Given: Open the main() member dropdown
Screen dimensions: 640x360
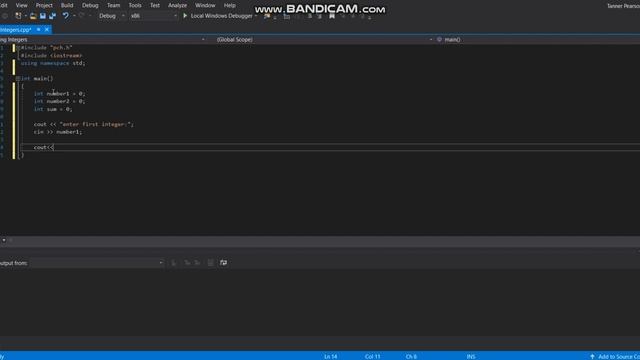Looking at the screenshot, I should (537, 40).
